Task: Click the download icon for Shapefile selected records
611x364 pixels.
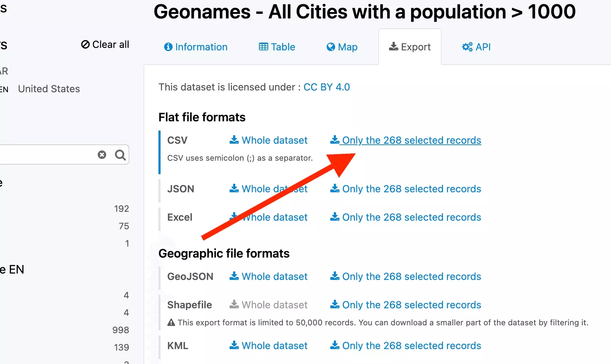Action: tap(335, 305)
